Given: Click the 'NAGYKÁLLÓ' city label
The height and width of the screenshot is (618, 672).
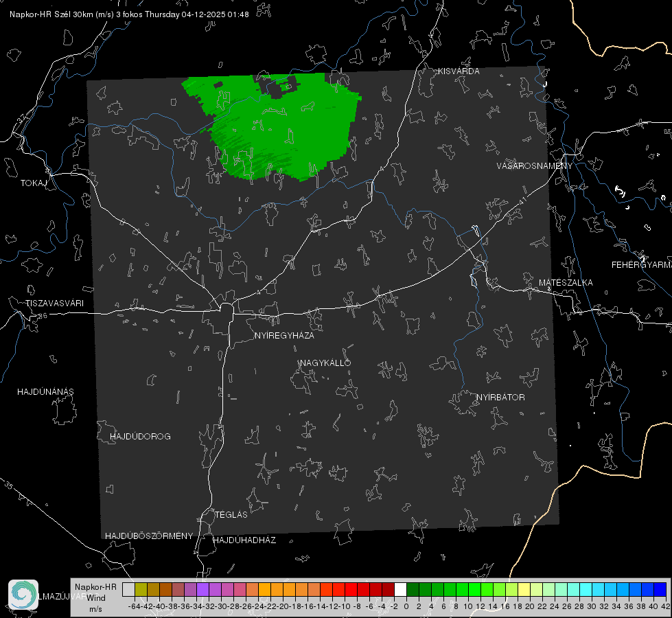Looking at the screenshot, I should pyautogui.click(x=325, y=363).
